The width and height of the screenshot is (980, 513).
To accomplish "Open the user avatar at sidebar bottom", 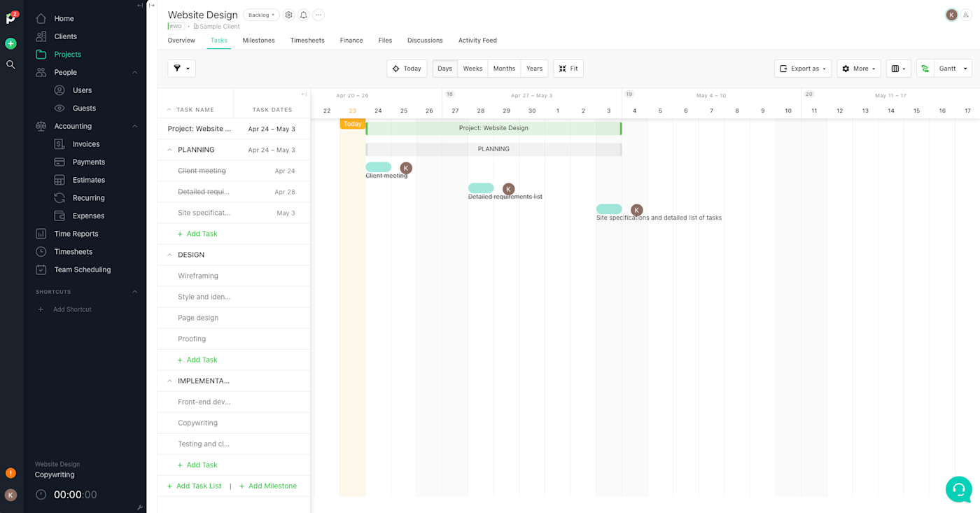I will pos(10,495).
